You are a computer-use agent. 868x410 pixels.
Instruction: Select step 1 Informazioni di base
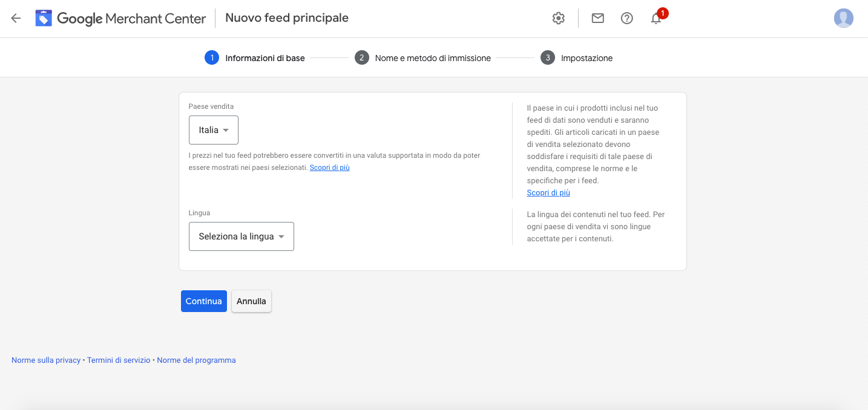211,57
